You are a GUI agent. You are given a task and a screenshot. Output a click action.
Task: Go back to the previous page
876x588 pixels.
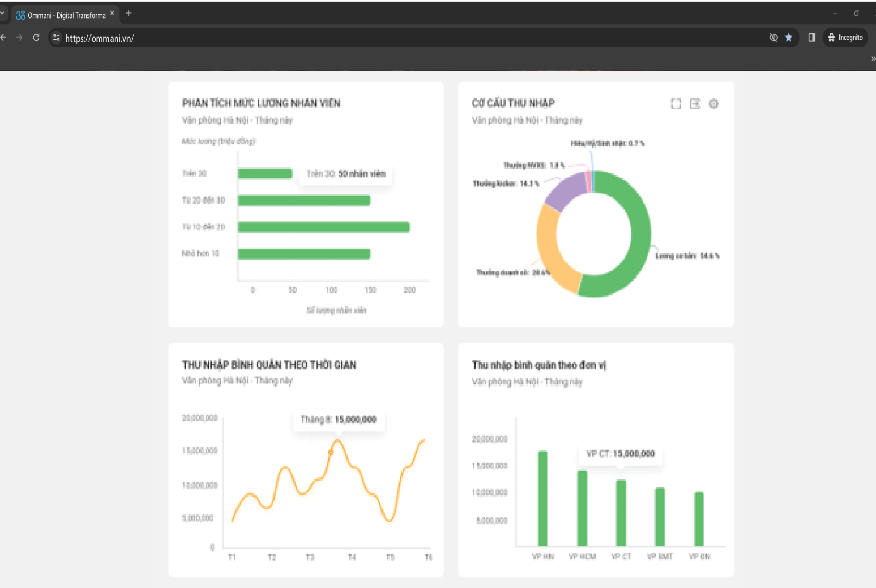pos(3,38)
